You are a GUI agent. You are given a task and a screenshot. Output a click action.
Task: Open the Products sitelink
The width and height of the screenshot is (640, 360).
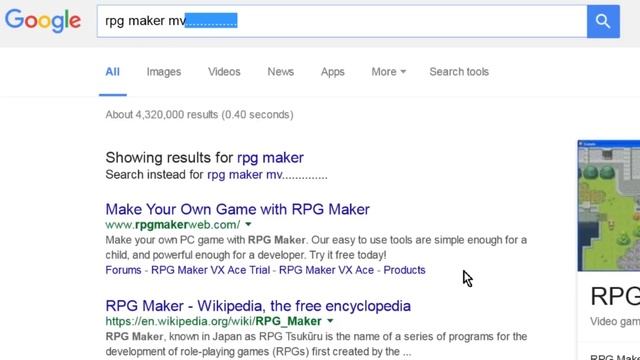tap(404, 270)
